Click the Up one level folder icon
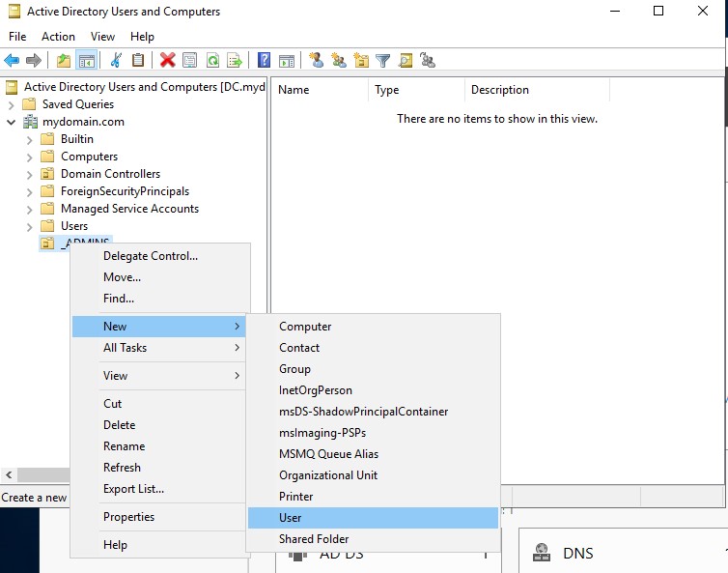This screenshot has height=573, width=728. tap(64, 61)
